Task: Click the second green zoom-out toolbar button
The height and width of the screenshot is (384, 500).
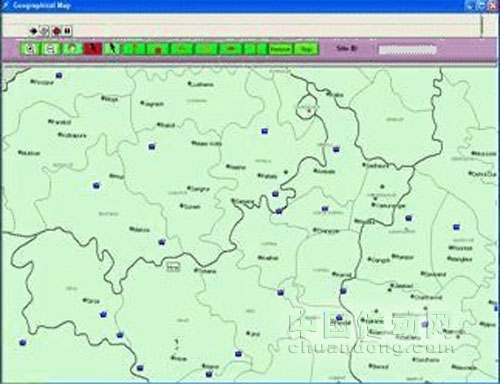Action: pyautogui.click(x=51, y=49)
